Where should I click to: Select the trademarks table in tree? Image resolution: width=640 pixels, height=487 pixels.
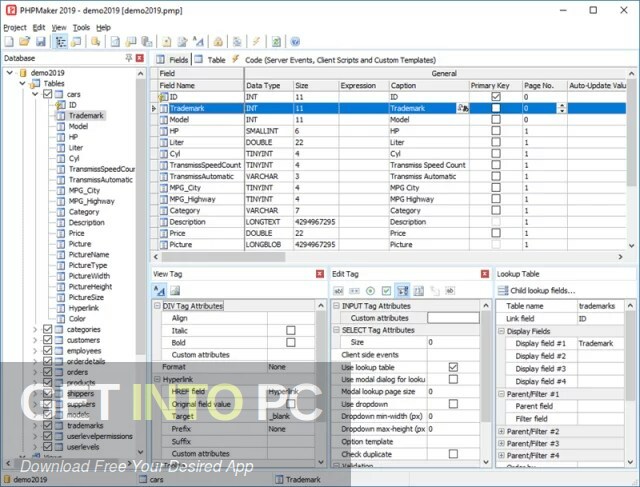tap(85, 425)
